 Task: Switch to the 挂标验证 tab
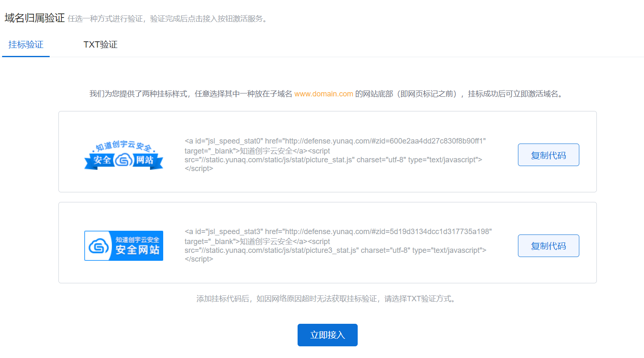click(26, 45)
